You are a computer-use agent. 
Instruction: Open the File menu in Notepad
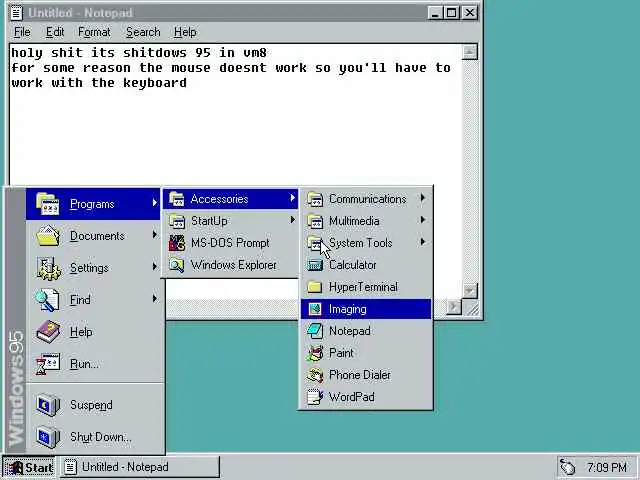pyautogui.click(x=22, y=32)
